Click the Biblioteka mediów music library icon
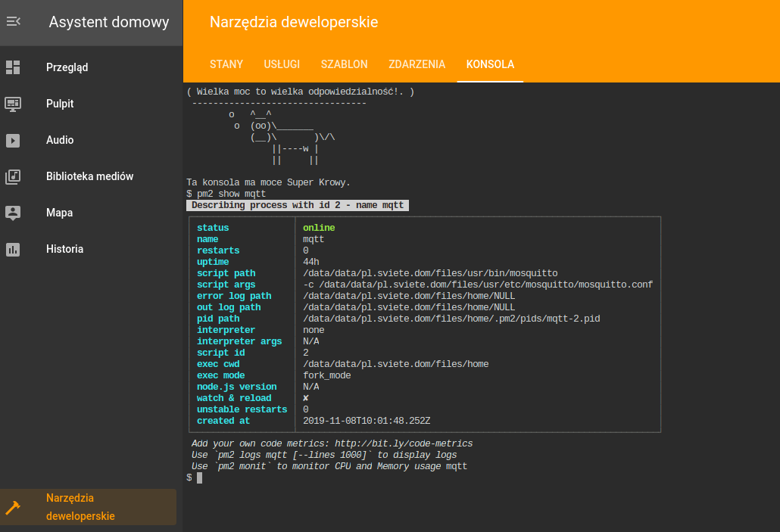 tap(13, 176)
